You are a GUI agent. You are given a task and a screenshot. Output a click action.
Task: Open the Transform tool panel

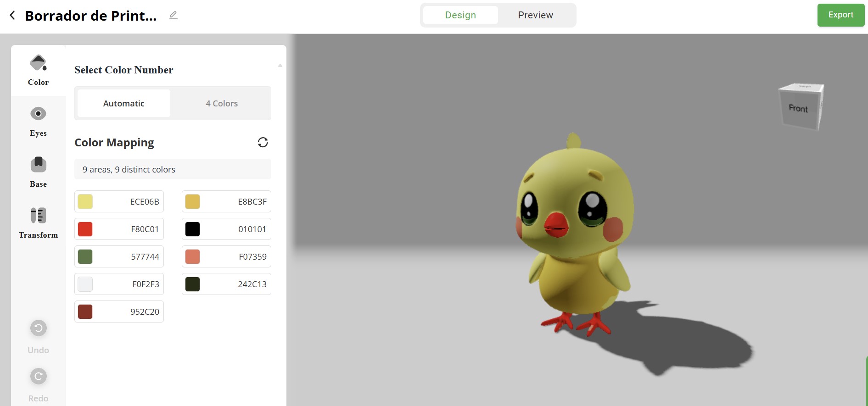(38, 223)
